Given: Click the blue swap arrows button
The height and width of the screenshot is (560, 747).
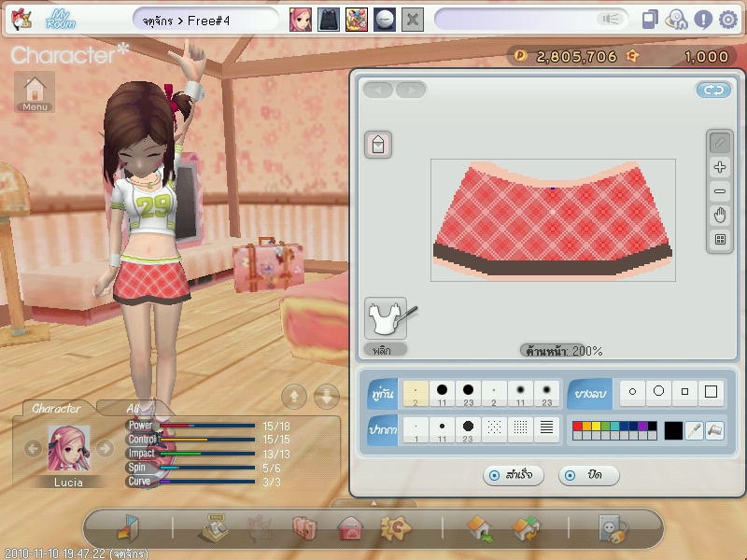Looking at the screenshot, I should point(713,90).
